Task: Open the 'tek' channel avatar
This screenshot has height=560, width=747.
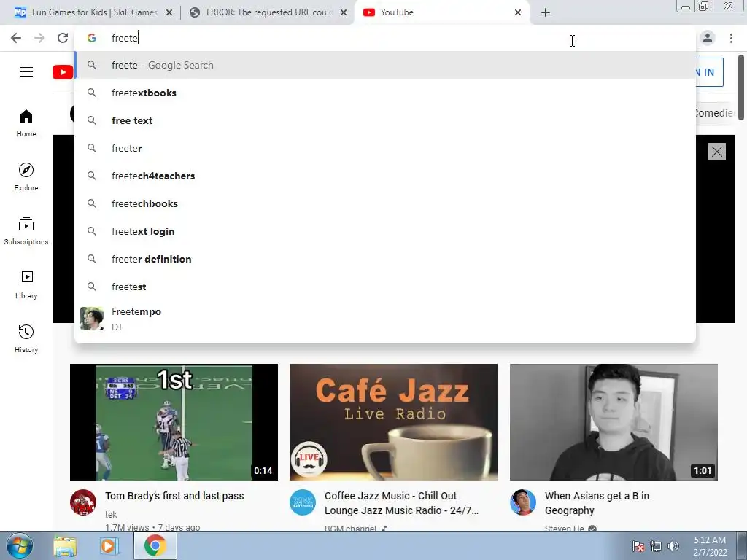Action: pyautogui.click(x=83, y=502)
